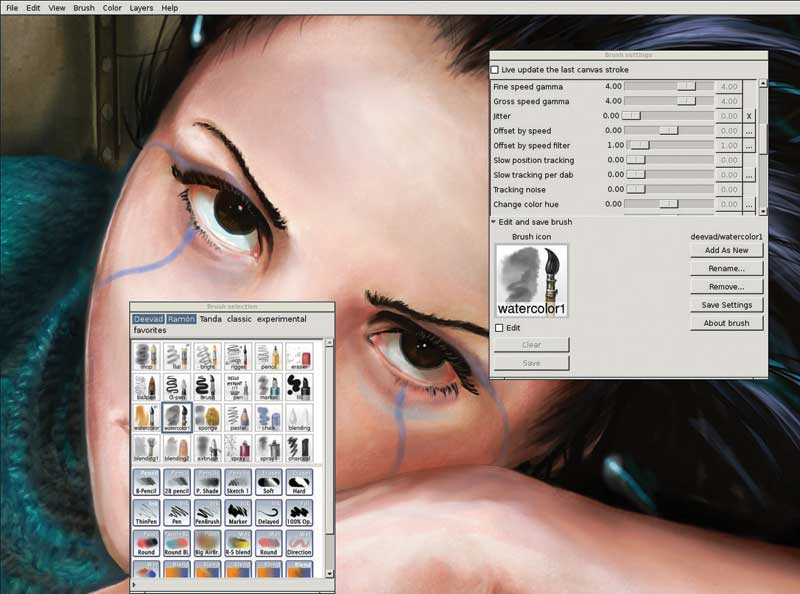Toggle the Ramón brush group
Image resolution: width=800 pixels, height=594 pixels.
click(x=181, y=319)
